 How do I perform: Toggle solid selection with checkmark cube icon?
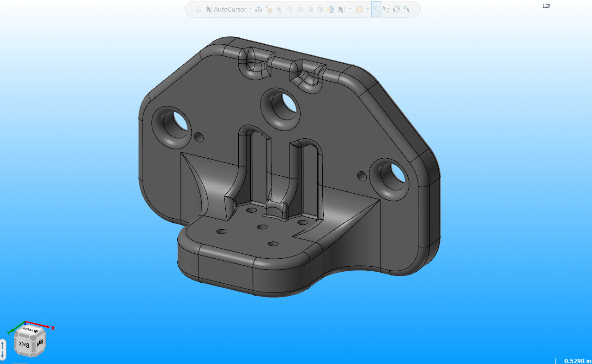(290, 9)
